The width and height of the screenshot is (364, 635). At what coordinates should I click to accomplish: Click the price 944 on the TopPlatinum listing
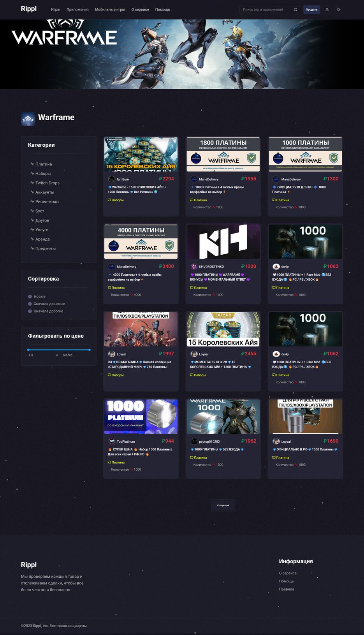point(168,441)
